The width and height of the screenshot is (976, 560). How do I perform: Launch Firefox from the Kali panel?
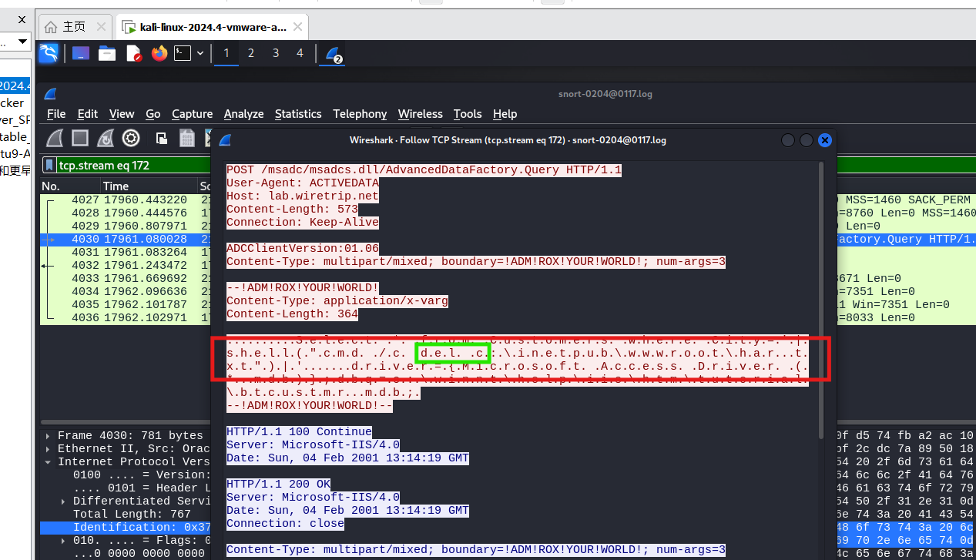159,53
